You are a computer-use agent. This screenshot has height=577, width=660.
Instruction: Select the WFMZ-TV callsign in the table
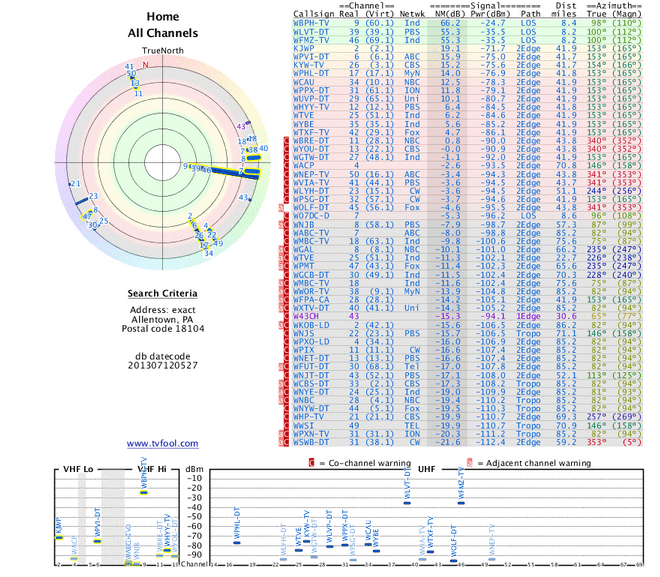(x=311, y=40)
